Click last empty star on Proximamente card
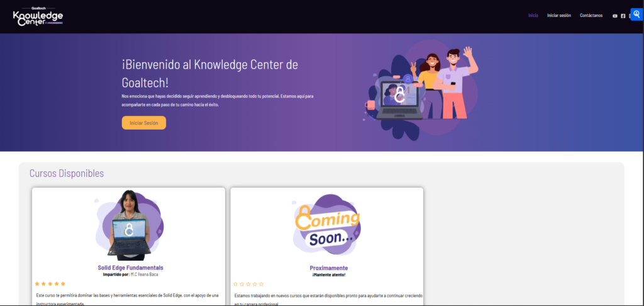This screenshot has height=306, width=644. 261,284
